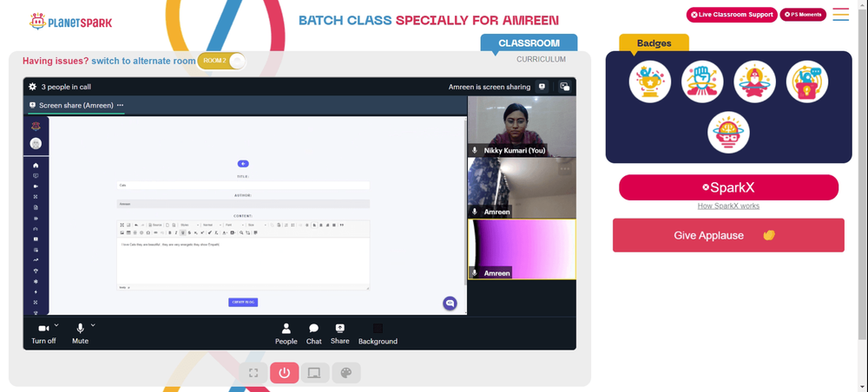Expand camera options chevron

[x=56, y=325]
